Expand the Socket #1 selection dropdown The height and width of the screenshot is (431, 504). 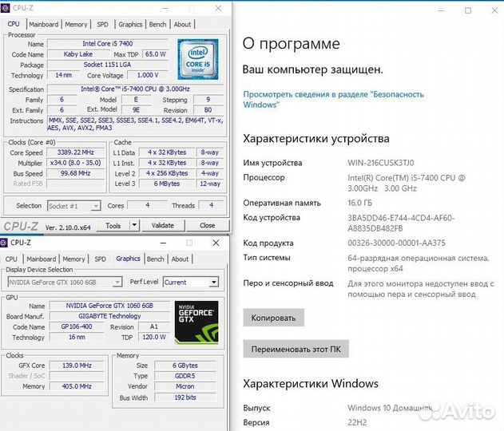tap(96, 206)
